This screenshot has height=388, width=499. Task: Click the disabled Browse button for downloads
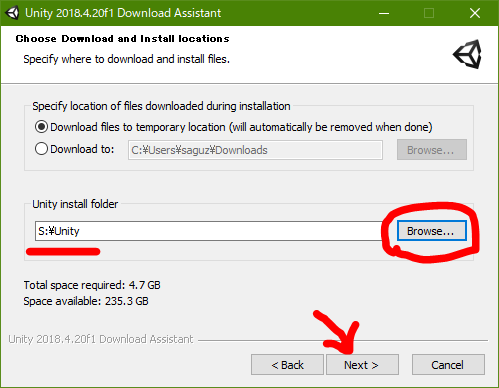(431, 150)
